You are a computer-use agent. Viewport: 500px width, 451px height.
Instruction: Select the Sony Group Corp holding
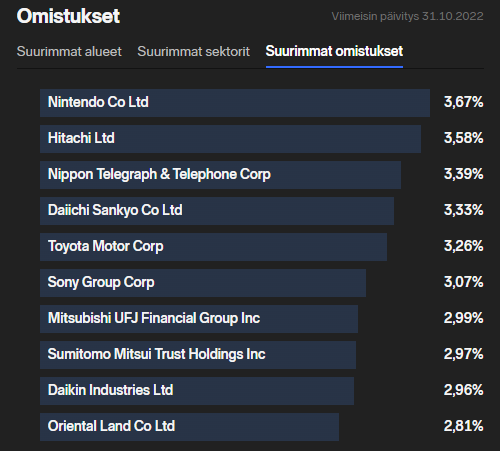203,283
